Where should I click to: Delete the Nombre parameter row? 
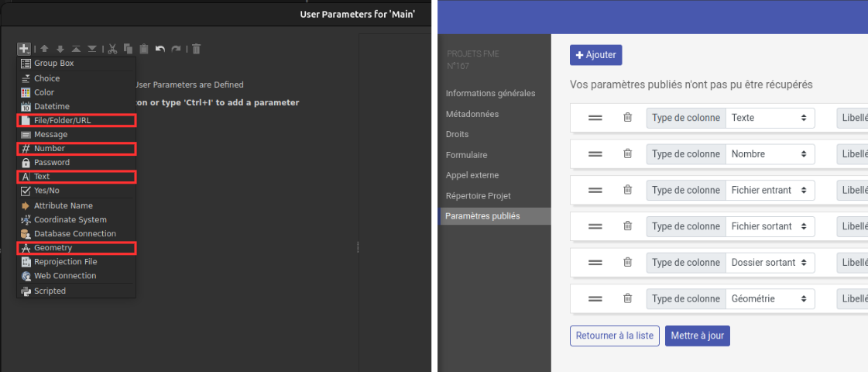pyautogui.click(x=627, y=153)
